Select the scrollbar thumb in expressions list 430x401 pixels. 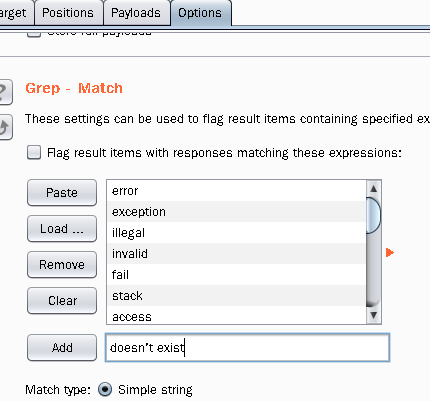tap(373, 215)
